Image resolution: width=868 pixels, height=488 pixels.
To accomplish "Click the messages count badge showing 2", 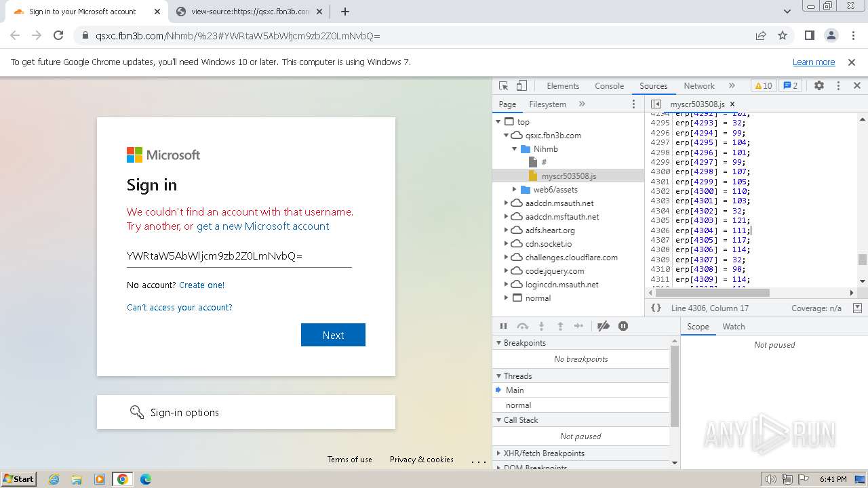I will [790, 86].
